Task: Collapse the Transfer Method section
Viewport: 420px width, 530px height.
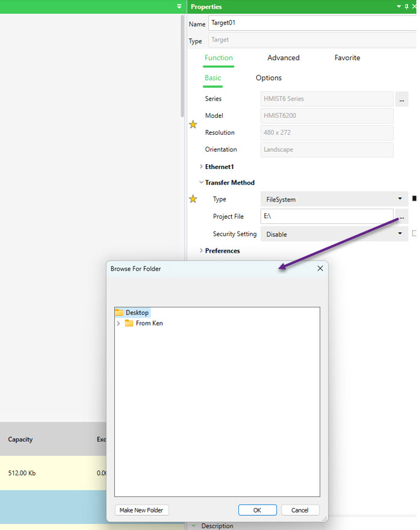Action: tap(201, 182)
